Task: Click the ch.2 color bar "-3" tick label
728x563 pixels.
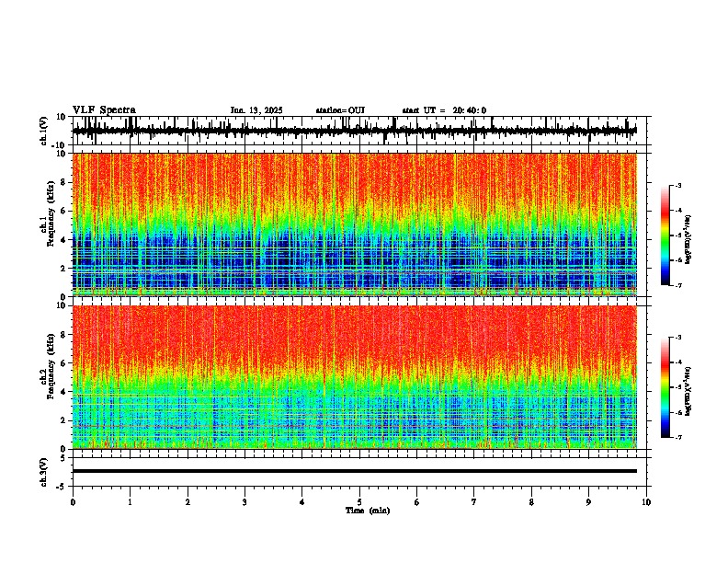Action: [678, 338]
